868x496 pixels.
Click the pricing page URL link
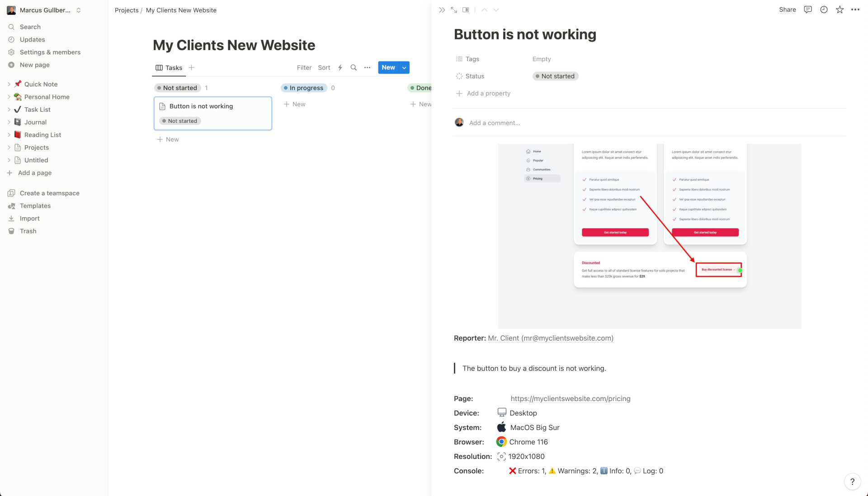pos(570,398)
